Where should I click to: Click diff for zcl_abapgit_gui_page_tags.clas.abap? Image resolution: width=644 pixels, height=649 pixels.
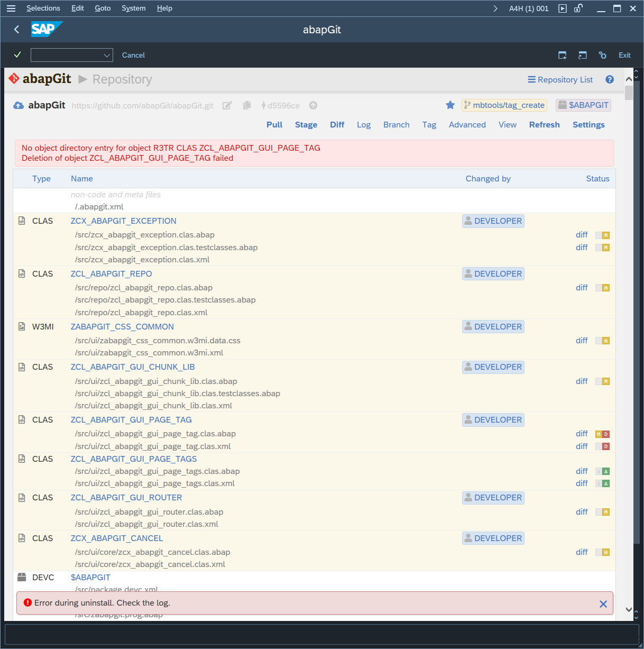pos(582,471)
